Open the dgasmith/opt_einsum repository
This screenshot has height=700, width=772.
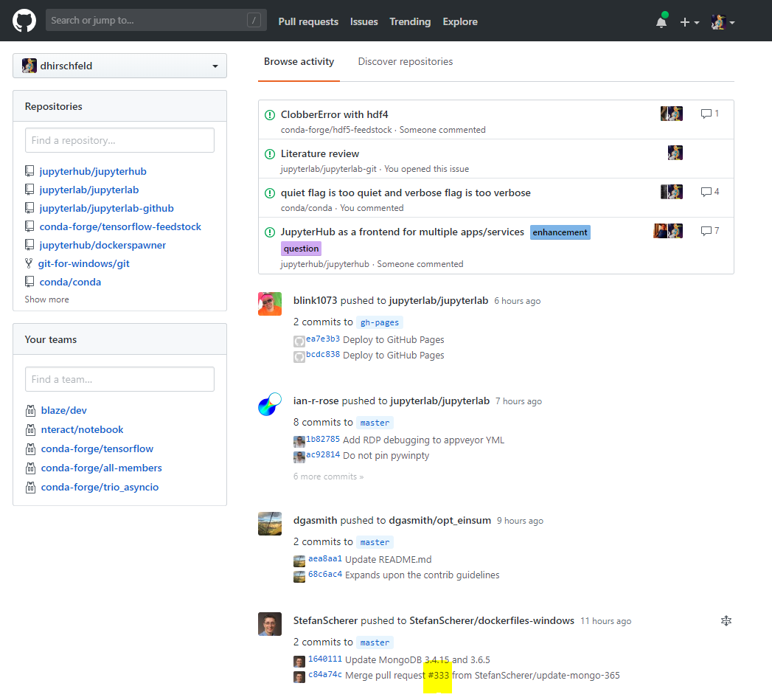tap(439, 521)
